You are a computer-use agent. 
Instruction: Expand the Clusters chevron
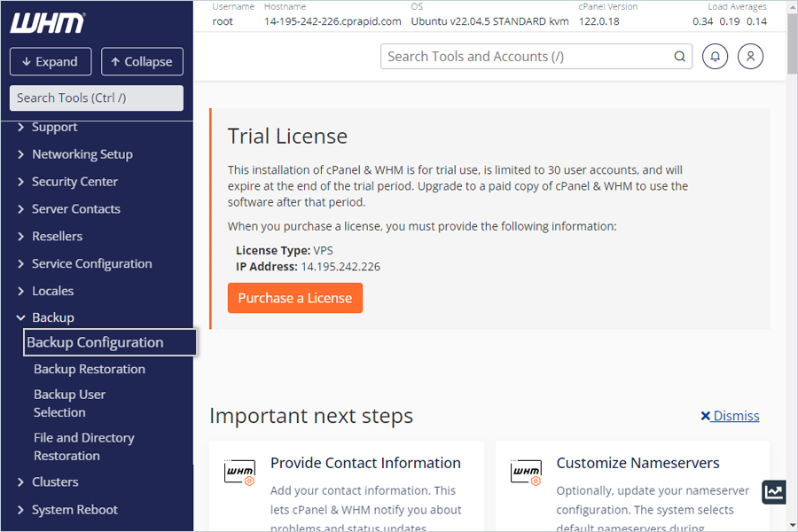click(20, 482)
